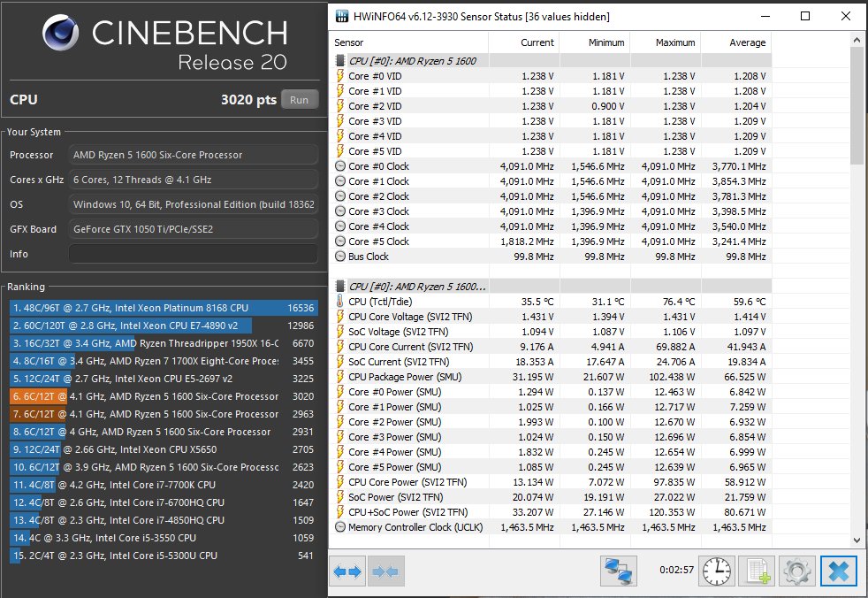The width and height of the screenshot is (868, 598).
Task: Select the CPU Core Current (SVI2 TFN) row
Action: [552, 347]
